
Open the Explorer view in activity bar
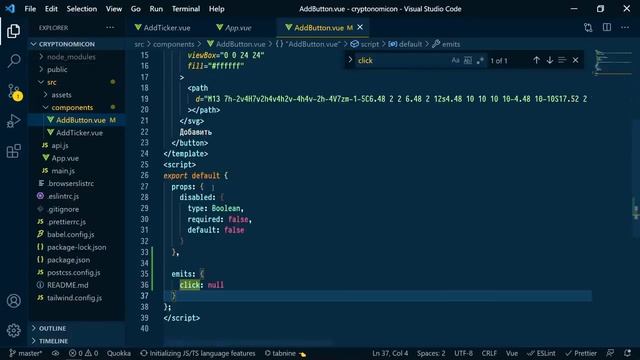click(x=13, y=31)
